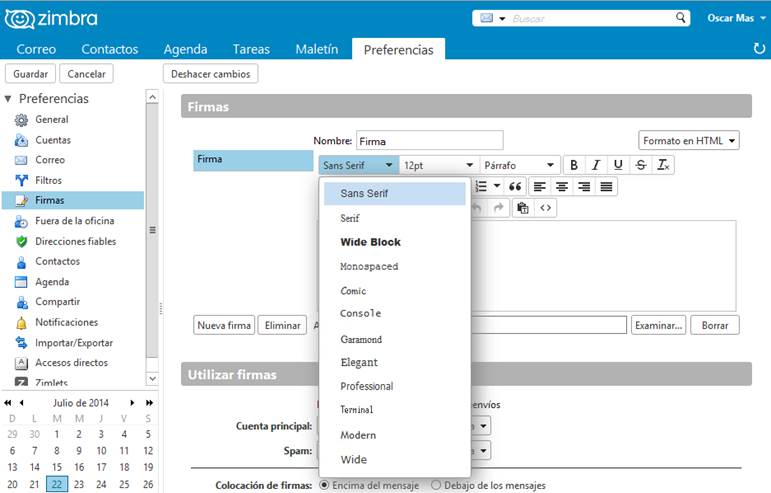Insert a numbered list
This screenshot has width=771, height=493.
pyautogui.click(x=481, y=186)
